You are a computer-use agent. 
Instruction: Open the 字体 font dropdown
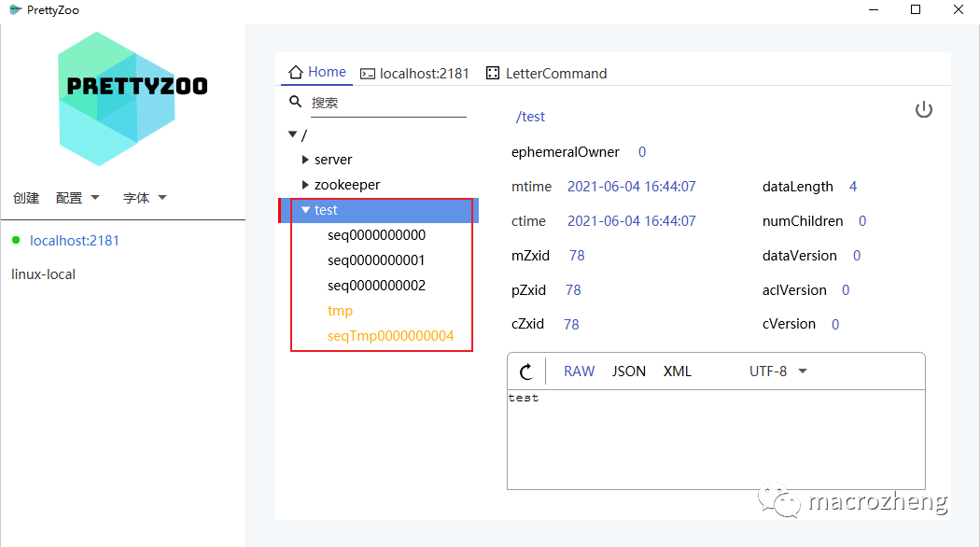(x=145, y=198)
